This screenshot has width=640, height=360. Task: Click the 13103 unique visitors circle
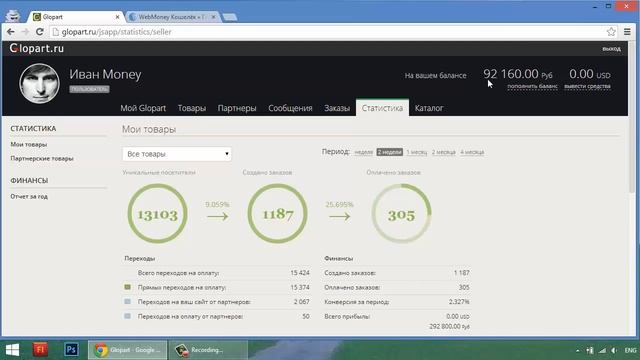click(x=158, y=213)
